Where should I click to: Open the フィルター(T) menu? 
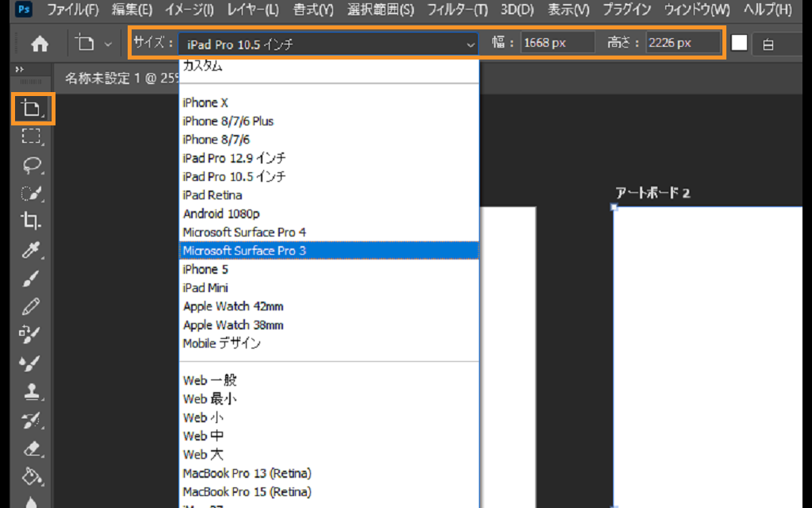tap(458, 10)
